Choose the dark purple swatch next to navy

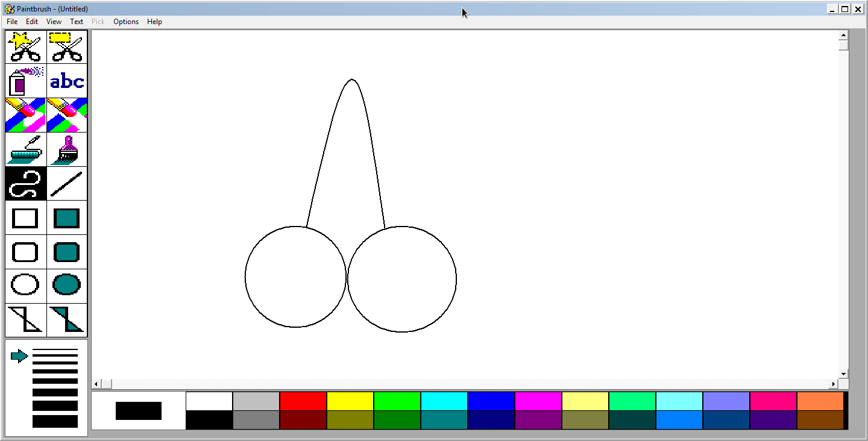coord(538,420)
